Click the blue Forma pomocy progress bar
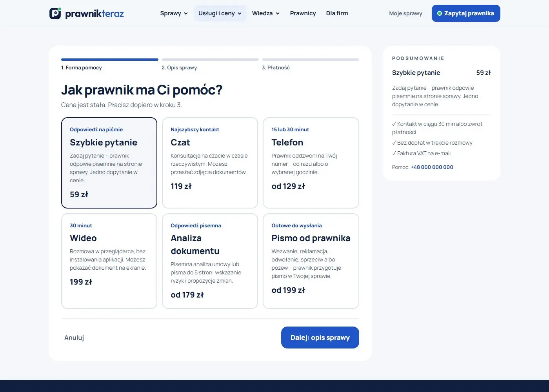 coord(110,60)
